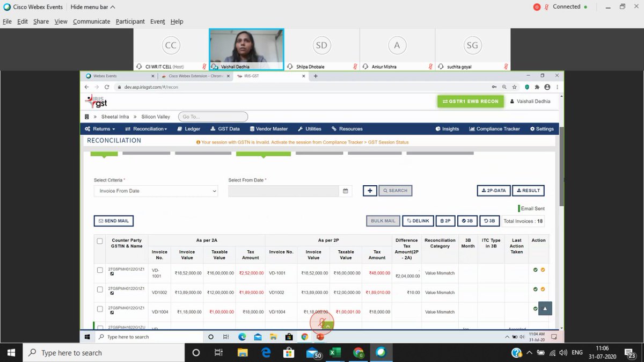The height and width of the screenshot is (362, 644).
Task: Click the building icon beside Sheetal Infra
Action: pos(87,117)
